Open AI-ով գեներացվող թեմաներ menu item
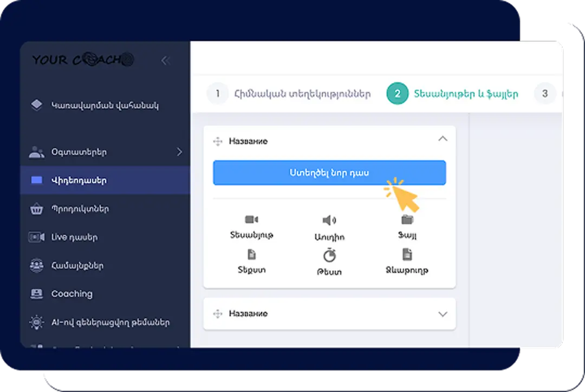The width and height of the screenshot is (585, 392). 105,322
